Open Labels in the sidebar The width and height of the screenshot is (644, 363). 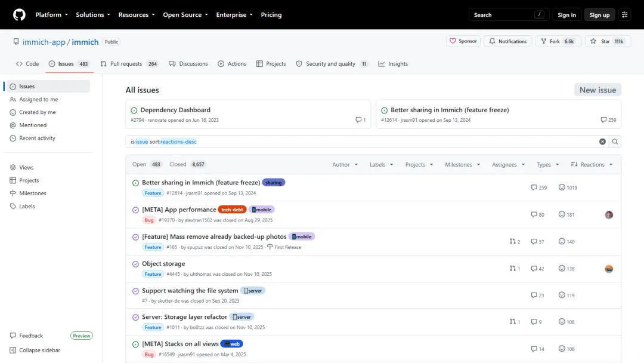[48, 207]
